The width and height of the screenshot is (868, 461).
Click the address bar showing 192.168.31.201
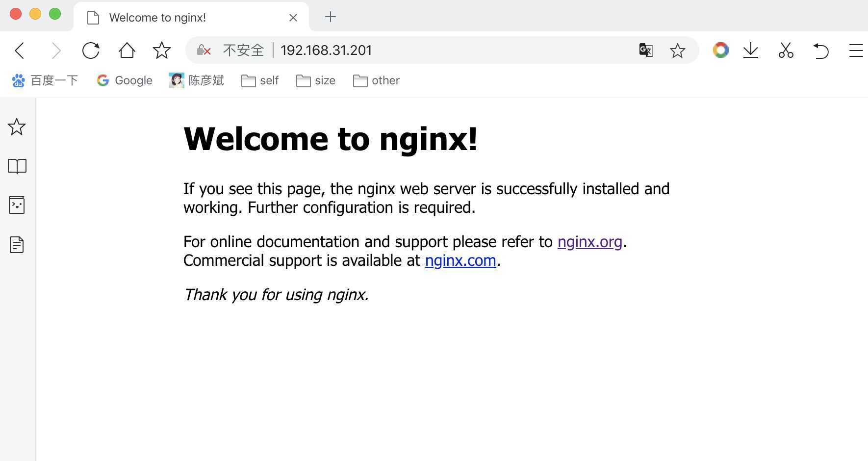(441, 50)
